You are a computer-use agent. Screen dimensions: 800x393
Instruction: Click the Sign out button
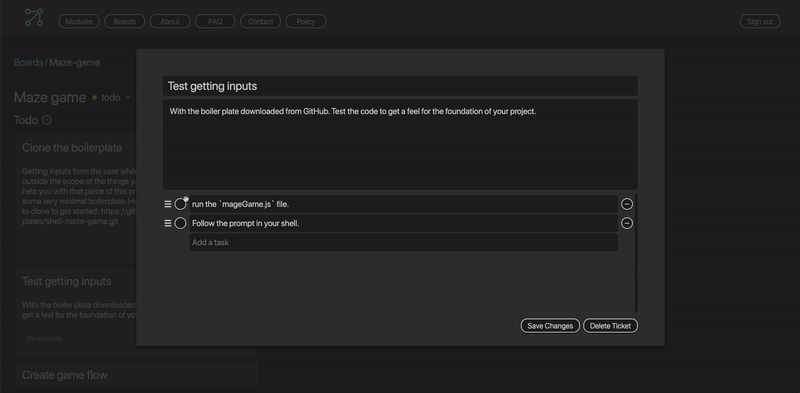click(760, 21)
